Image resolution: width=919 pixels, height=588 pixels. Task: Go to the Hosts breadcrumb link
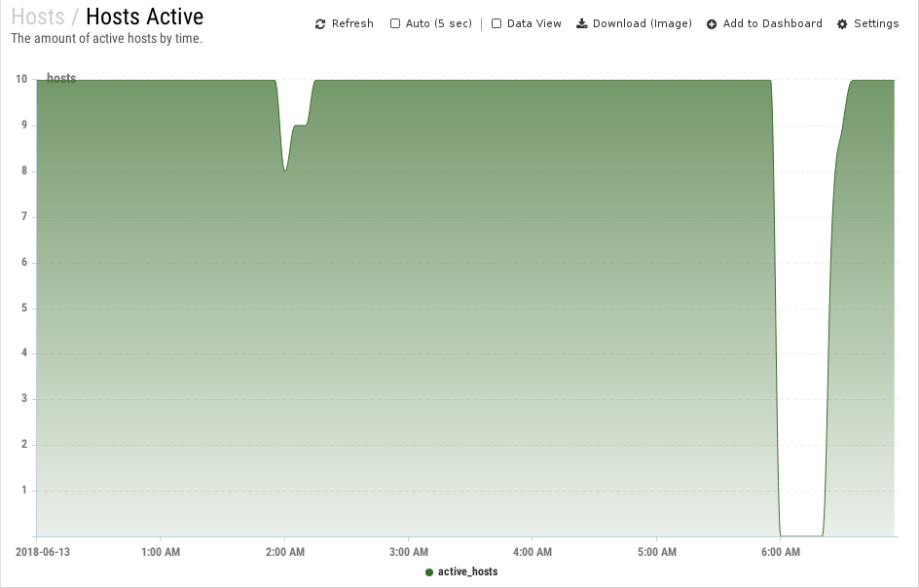[38, 17]
